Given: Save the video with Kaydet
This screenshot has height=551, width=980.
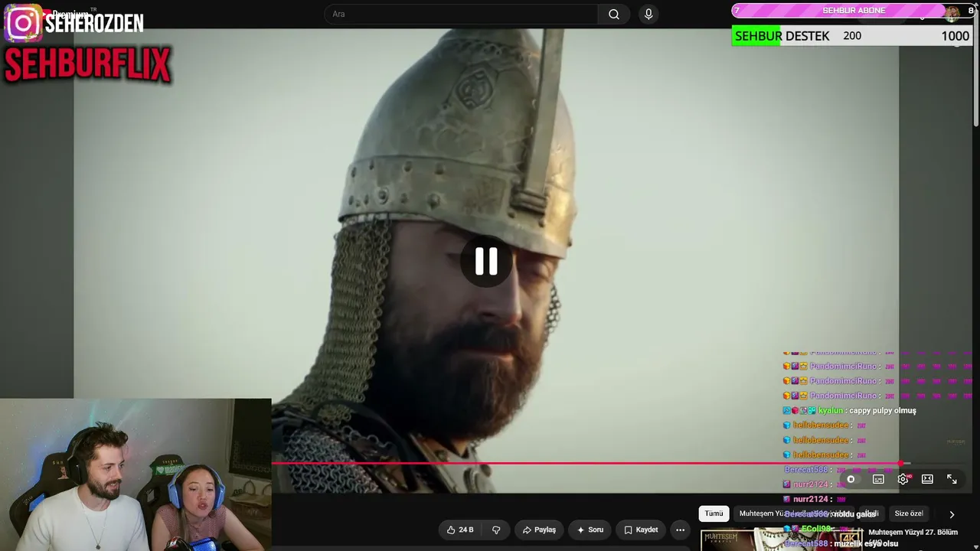Looking at the screenshot, I should (641, 530).
